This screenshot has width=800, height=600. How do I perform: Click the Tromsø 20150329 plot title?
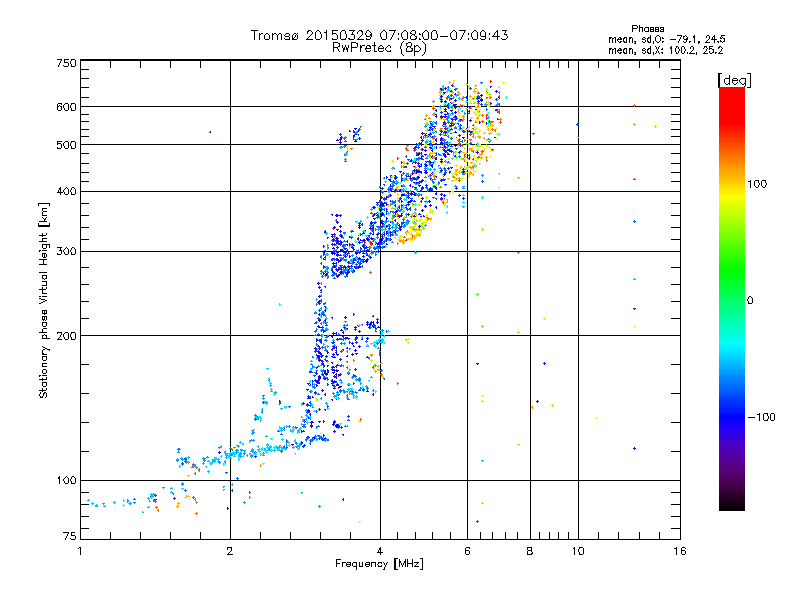[x=379, y=35]
